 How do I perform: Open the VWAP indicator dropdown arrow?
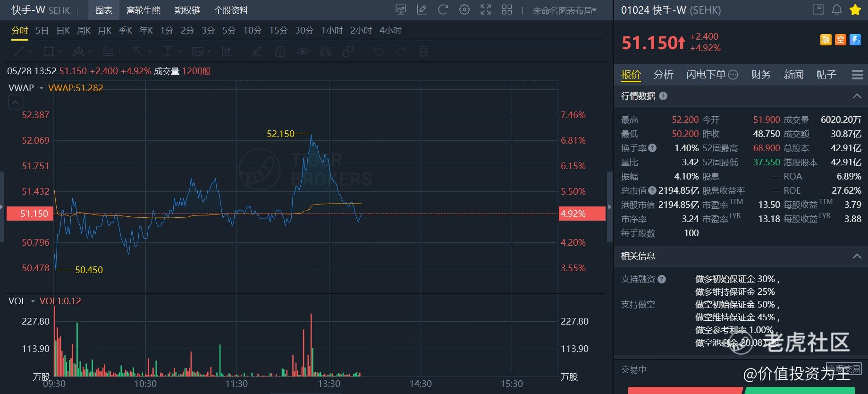[42, 88]
